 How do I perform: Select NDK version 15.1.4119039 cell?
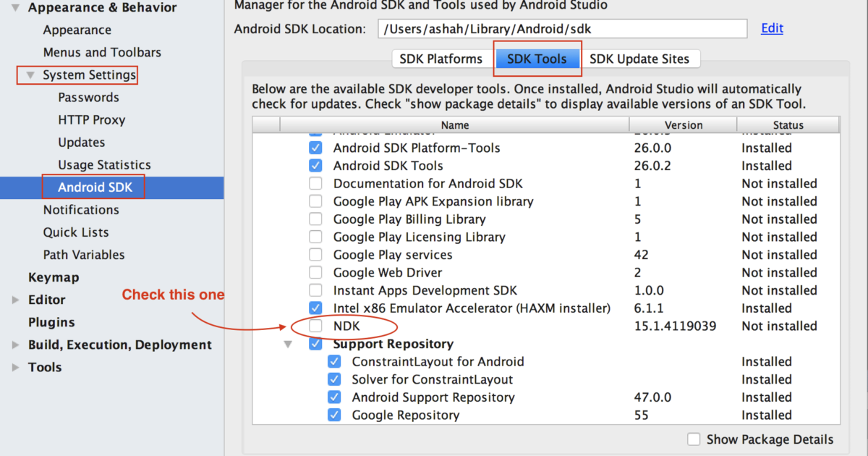pos(675,326)
